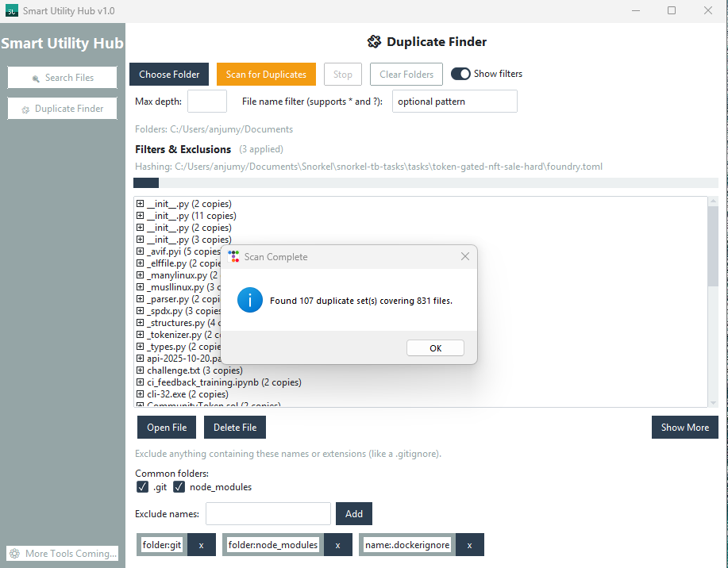Click inside the Max depth field
728x568 pixels.
click(207, 101)
